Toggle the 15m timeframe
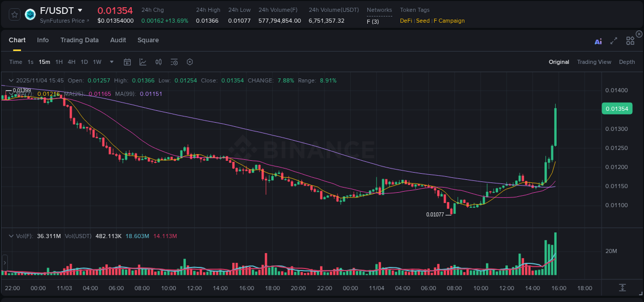Screen dimensions: 644x302 44,62
